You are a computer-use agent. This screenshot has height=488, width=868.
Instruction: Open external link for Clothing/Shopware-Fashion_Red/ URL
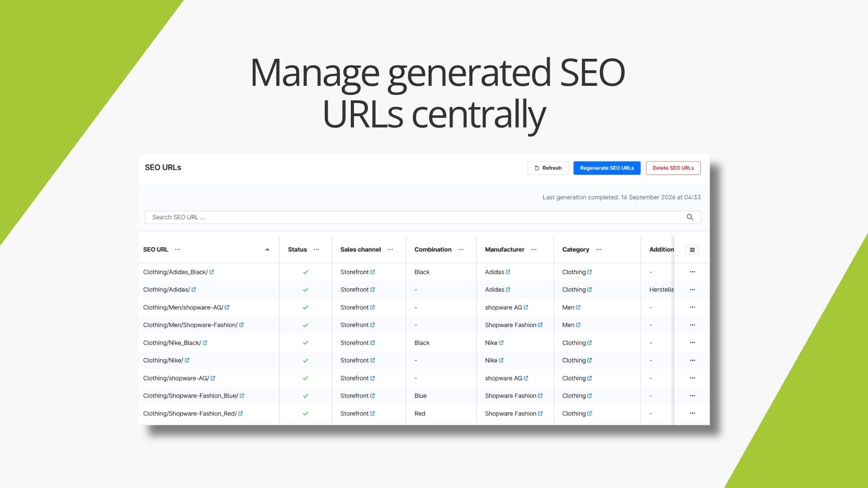241,413
